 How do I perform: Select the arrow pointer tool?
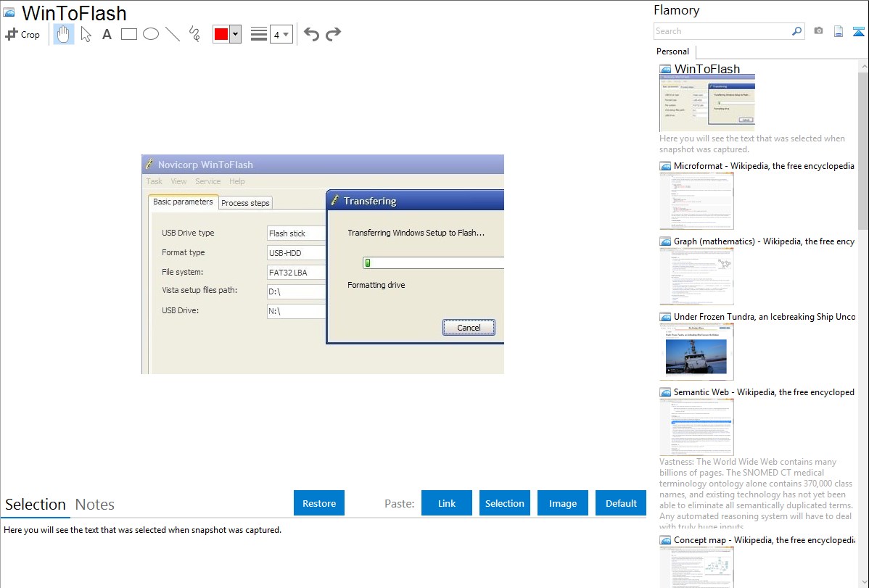click(86, 34)
